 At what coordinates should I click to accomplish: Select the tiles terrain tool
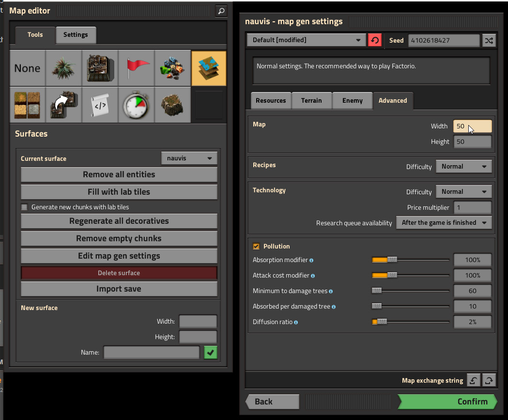point(28,105)
